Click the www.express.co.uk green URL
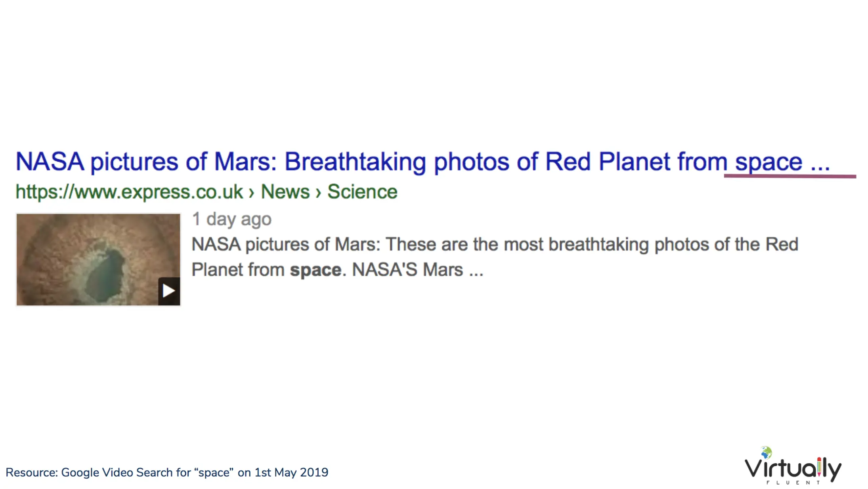The image size is (868, 489). (129, 192)
